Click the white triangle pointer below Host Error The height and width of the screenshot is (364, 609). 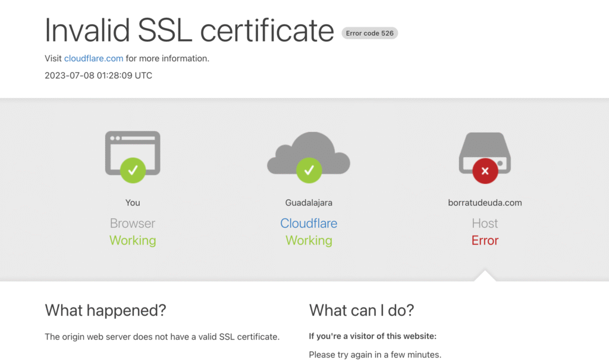485,276
